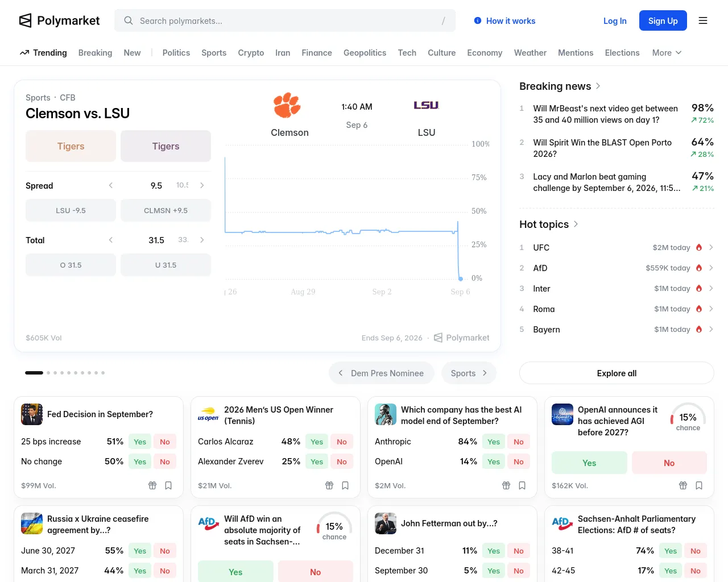The height and width of the screenshot is (582, 728).
Task: Click AfD logo on Sachsen-Anhalt seats card
Action: click(562, 523)
